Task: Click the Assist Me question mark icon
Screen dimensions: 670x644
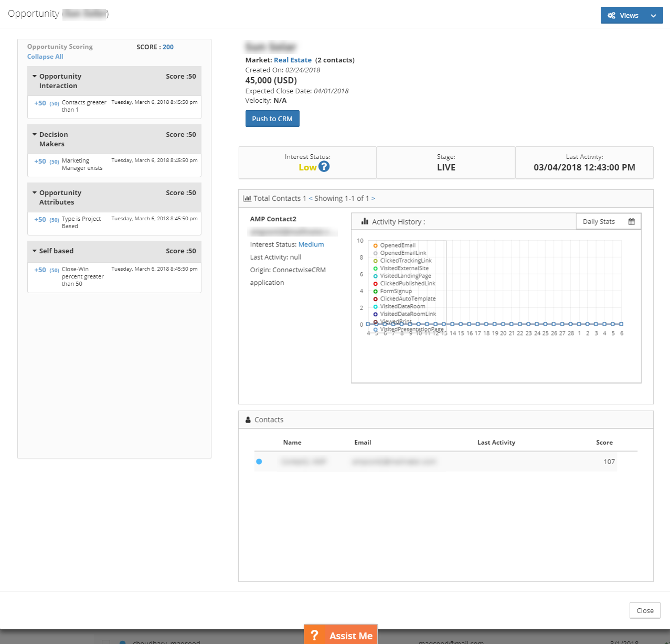Action: tap(314, 635)
